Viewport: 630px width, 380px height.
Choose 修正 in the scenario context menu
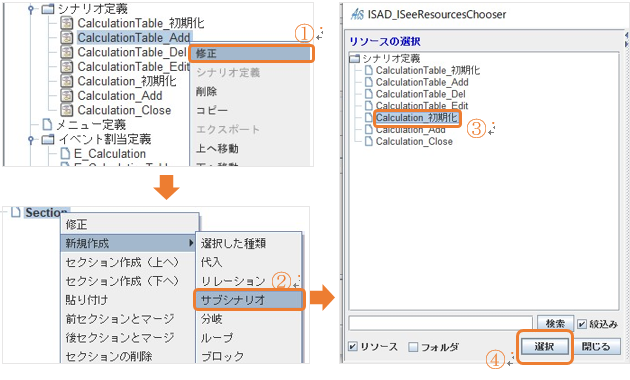point(252,53)
